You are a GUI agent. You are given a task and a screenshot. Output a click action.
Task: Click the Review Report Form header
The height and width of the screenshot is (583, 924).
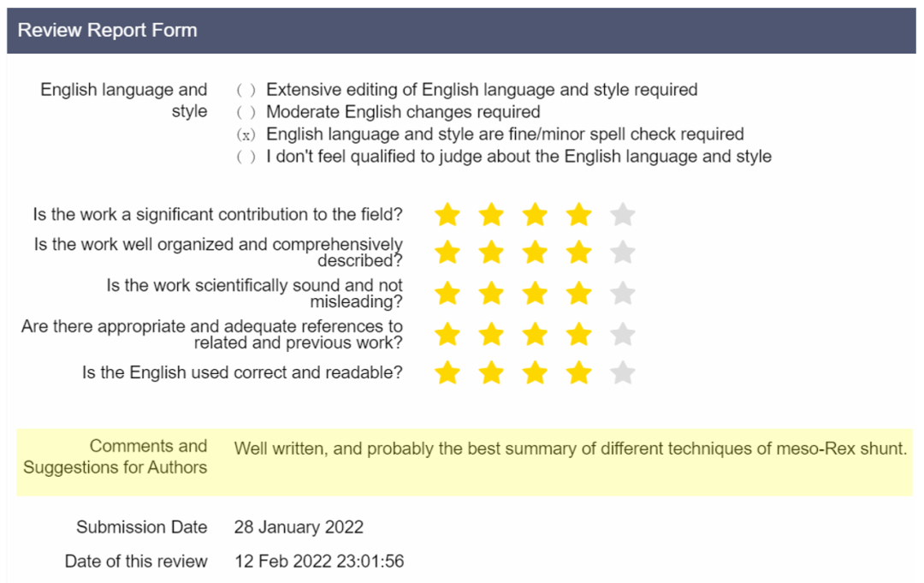pos(461,31)
